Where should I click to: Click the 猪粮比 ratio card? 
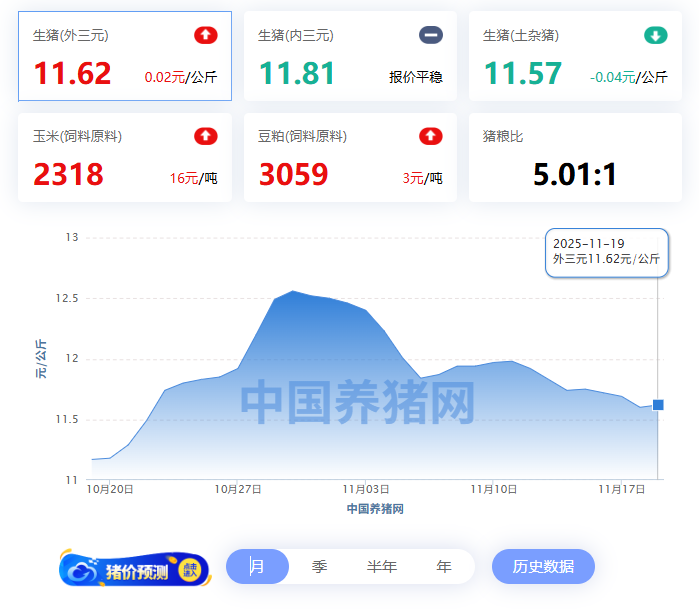coord(575,158)
